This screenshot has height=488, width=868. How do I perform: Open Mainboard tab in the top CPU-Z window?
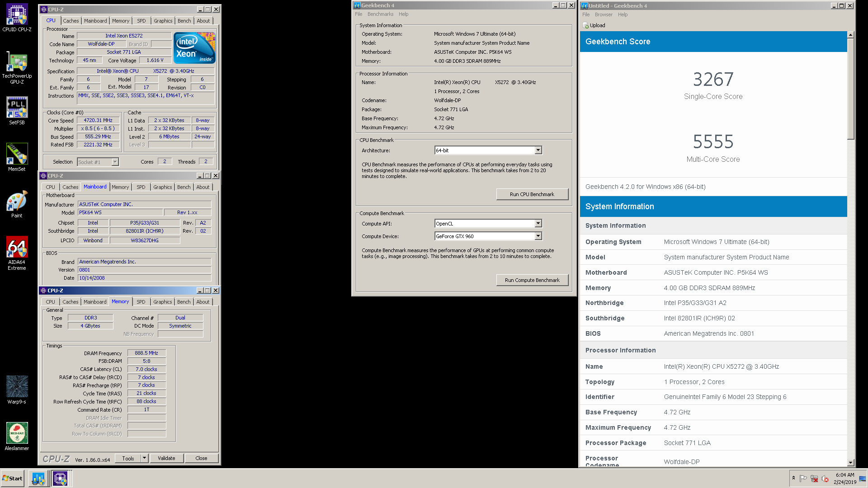click(95, 21)
